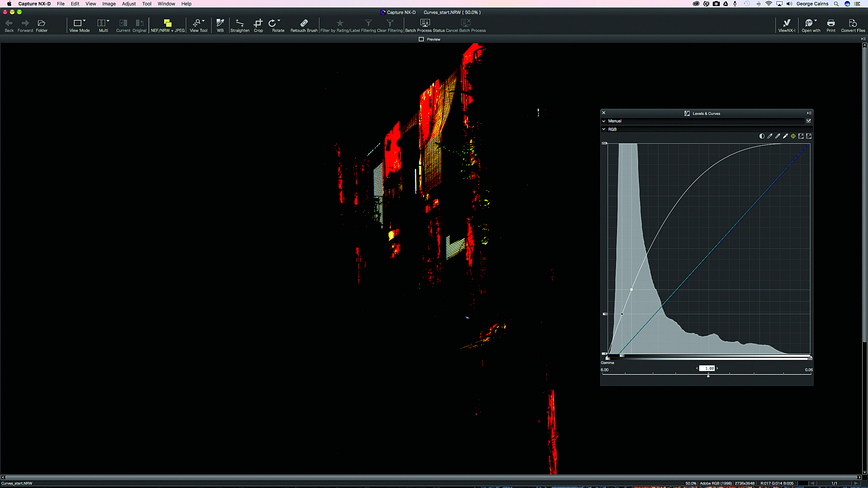Open the Rotate options arrow
868x488 pixels.
pyautogui.click(x=279, y=21)
